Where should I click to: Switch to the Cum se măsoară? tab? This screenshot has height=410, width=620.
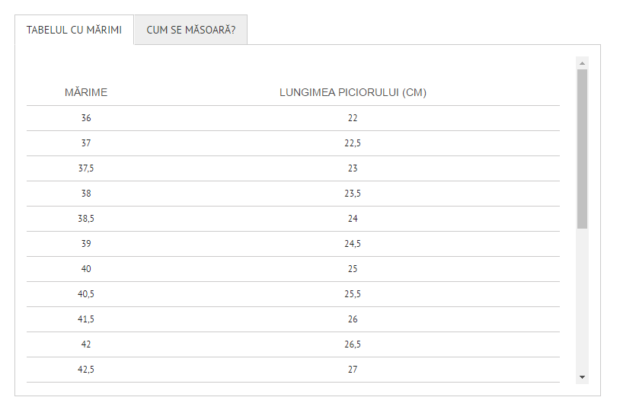[x=190, y=30]
